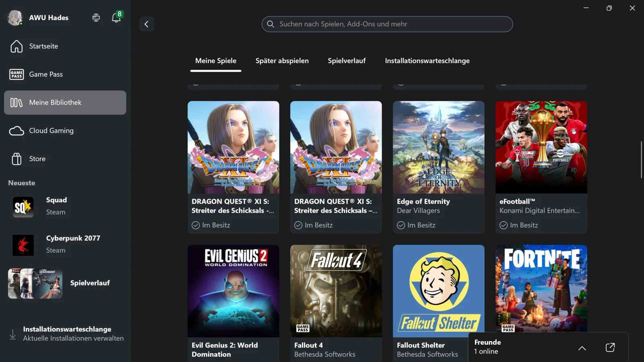This screenshot has width=644, height=362.
Task: Click the Squad title in Neueste
Action: click(x=56, y=200)
